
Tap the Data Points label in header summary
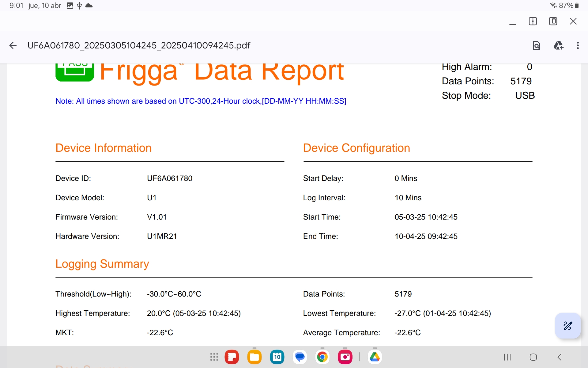click(468, 81)
